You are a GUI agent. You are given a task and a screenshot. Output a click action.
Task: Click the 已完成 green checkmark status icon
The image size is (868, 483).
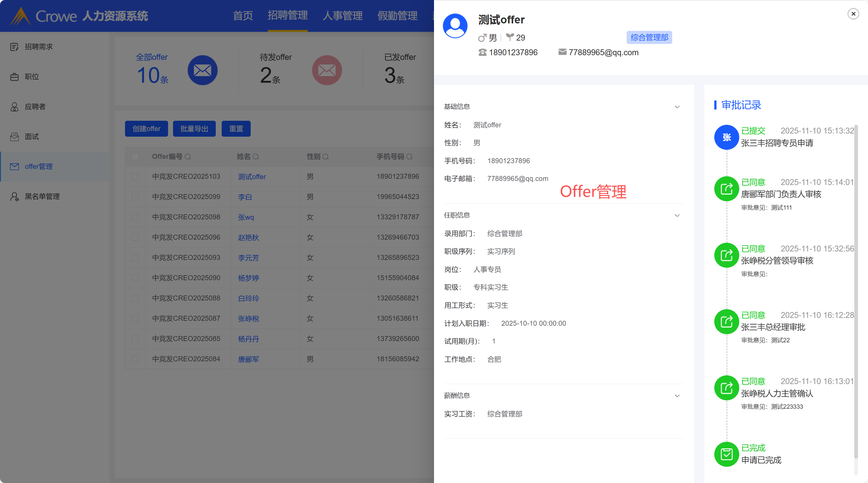pos(726,454)
